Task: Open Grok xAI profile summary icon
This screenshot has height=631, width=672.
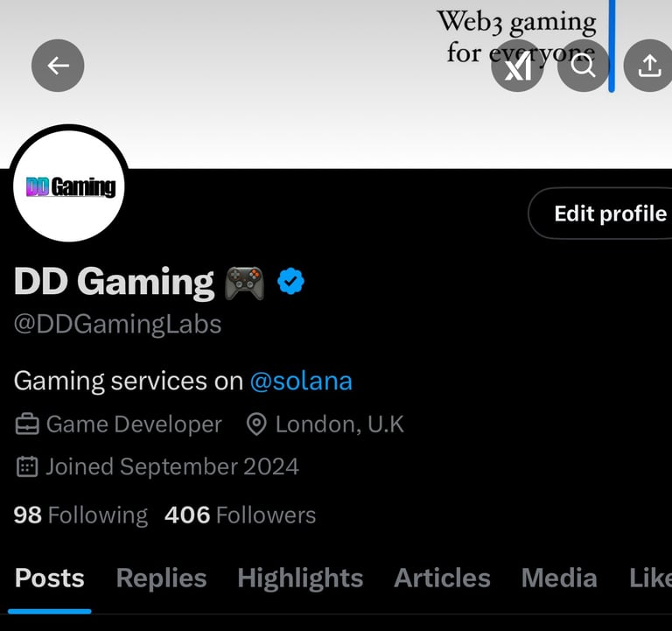Action: (x=517, y=66)
